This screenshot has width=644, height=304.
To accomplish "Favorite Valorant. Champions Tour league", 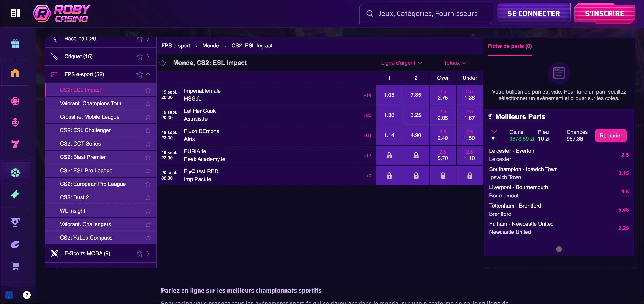I will (148, 103).
